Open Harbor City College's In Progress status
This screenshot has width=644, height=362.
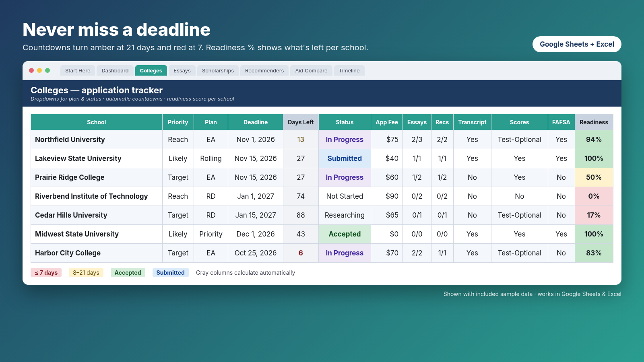(x=345, y=253)
